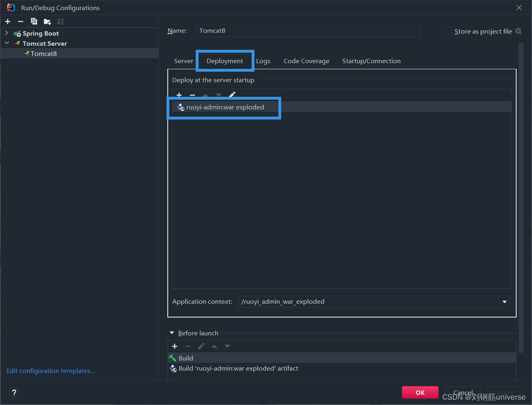The height and width of the screenshot is (405, 532).
Task: Click the Spring Boot icon in tree
Action: pos(17,34)
